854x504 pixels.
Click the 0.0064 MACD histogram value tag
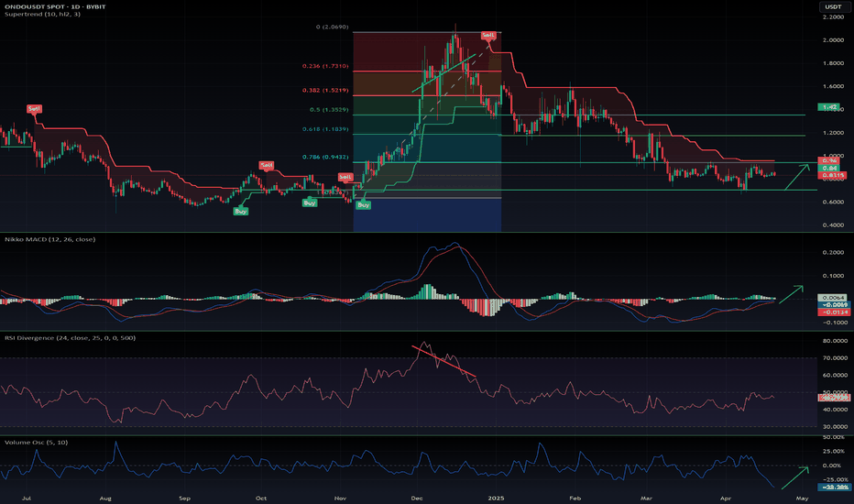click(833, 298)
